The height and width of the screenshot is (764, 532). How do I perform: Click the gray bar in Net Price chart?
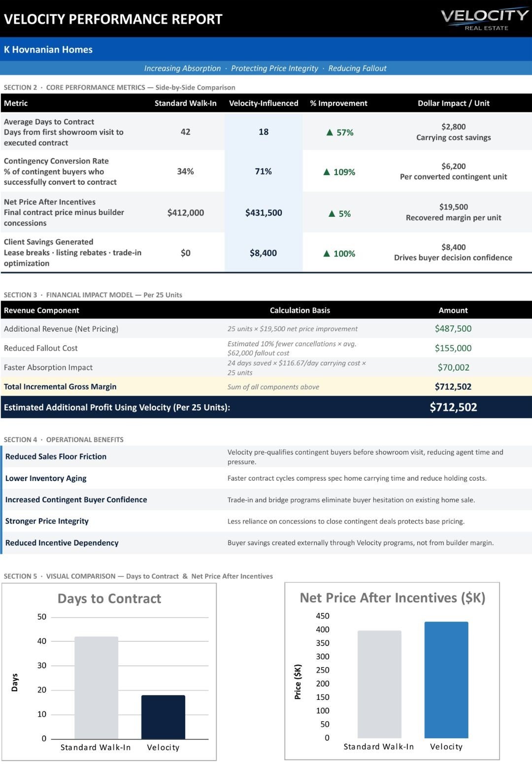pos(379,684)
